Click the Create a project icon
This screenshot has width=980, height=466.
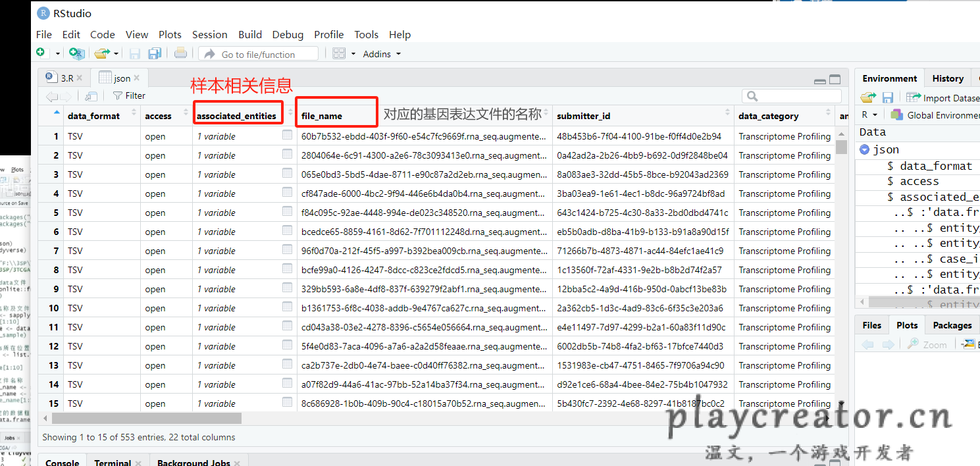point(76,54)
